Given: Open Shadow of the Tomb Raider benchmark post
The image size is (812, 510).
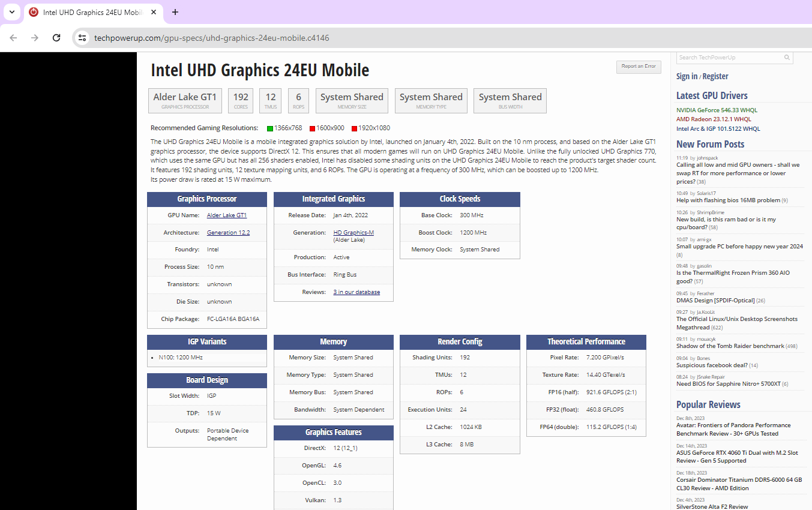Looking at the screenshot, I should (x=730, y=346).
